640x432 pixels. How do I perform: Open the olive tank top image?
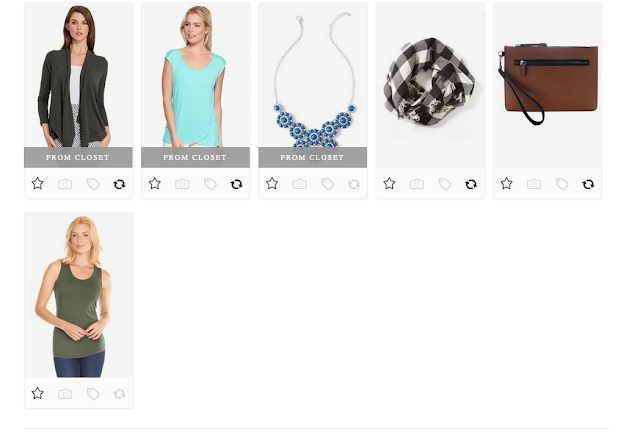[x=78, y=295]
